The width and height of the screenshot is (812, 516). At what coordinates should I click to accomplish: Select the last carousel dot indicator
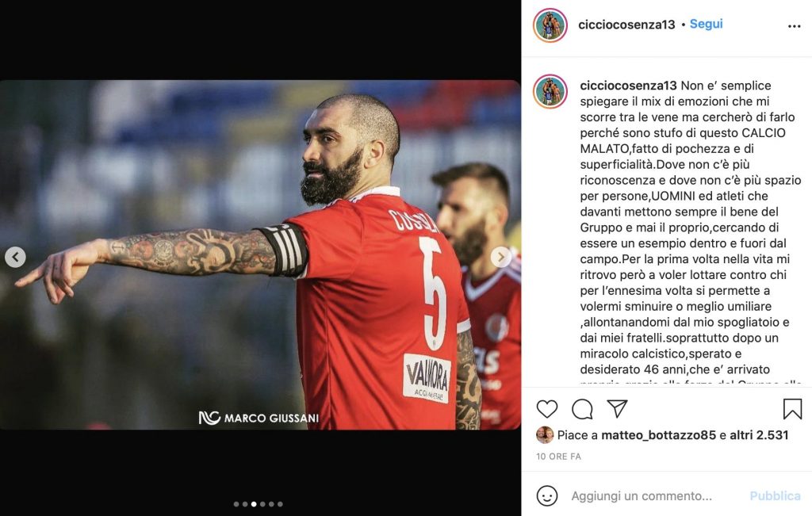click(280, 504)
